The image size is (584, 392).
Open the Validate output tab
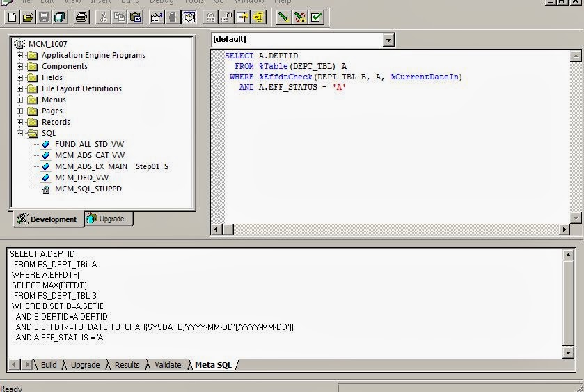168,365
